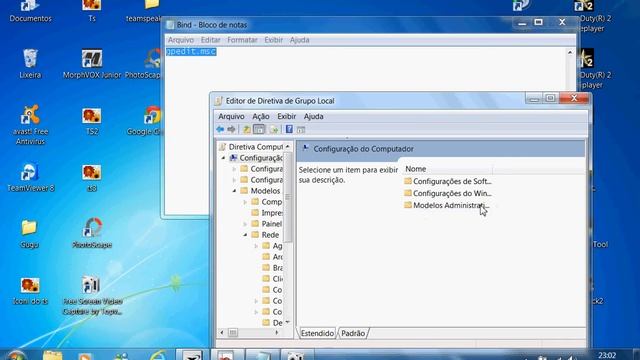Screen dimensions: 640x360
Task: Select the TS2 desktop icon
Action: 92,121
